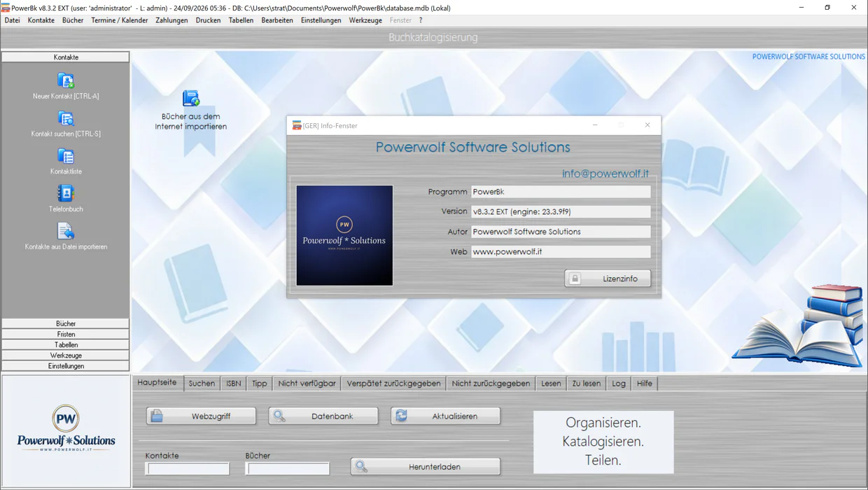Click the Powerwolf Solutions logo in Info-Fenster

click(x=344, y=235)
